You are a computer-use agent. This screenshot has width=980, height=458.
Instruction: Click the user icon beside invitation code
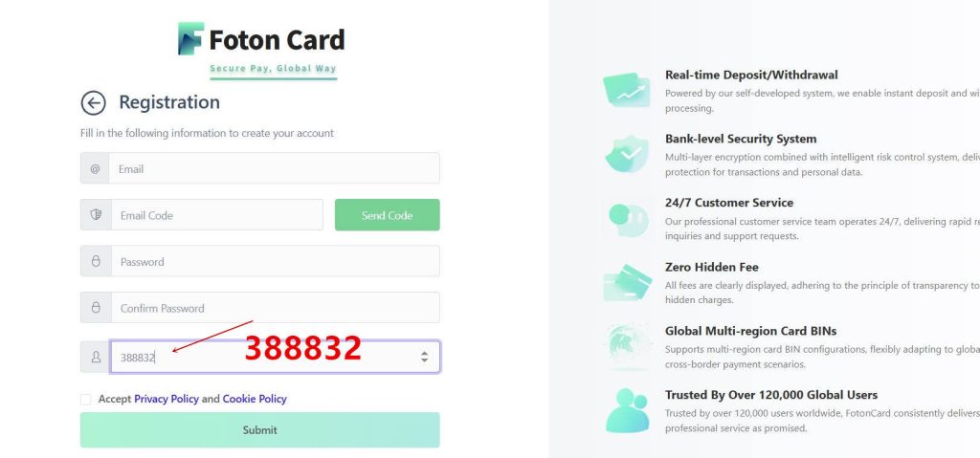pos(96,358)
